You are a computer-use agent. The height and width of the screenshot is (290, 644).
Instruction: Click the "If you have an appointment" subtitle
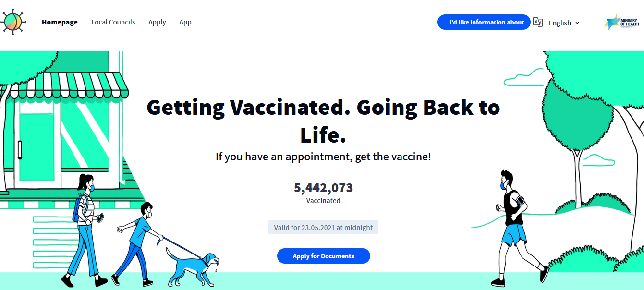323,157
